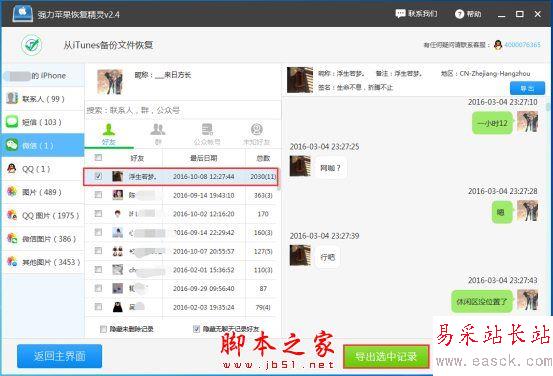Click the green message icon beside 短信

coord(12,122)
